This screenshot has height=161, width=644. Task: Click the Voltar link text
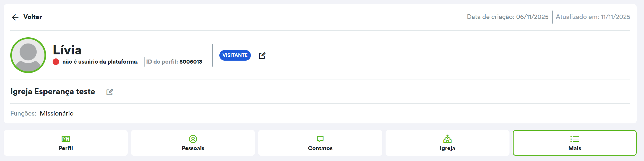click(33, 17)
